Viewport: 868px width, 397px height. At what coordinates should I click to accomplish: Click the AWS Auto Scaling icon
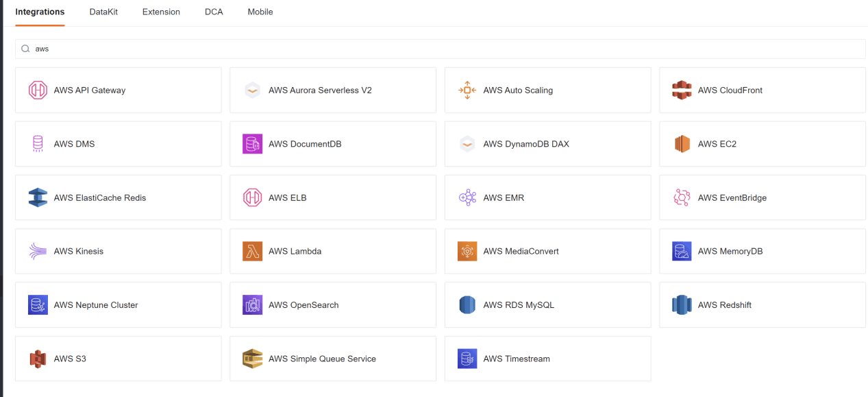[467, 90]
